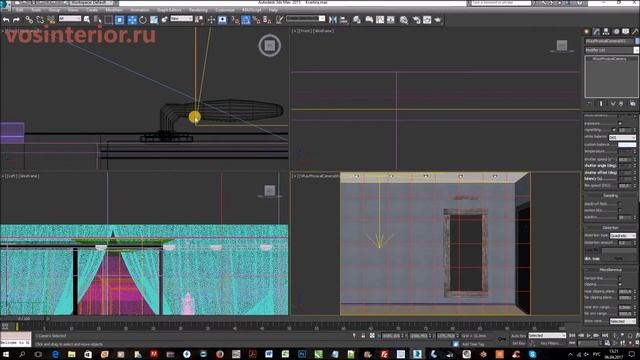This screenshot has height=360, width=640.
Task: Click the Undo arrow in main toolbar
Action: pyautogui.click(x=6, y=20)
